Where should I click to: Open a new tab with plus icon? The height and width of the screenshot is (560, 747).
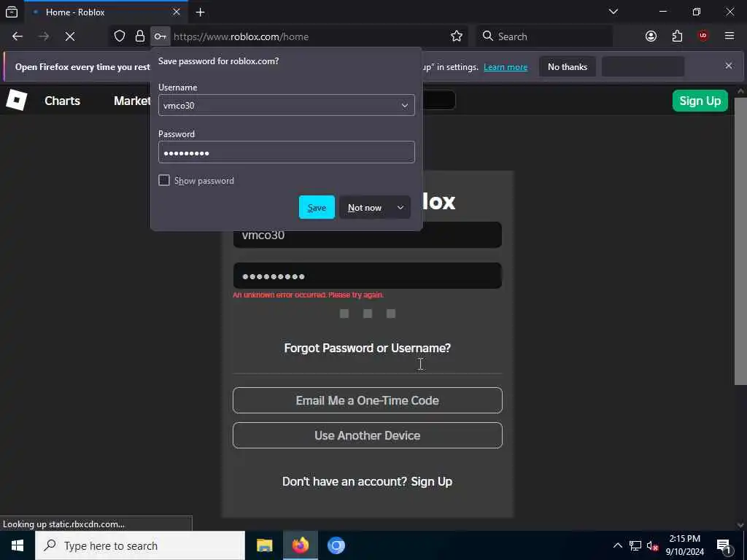point(200,12)
